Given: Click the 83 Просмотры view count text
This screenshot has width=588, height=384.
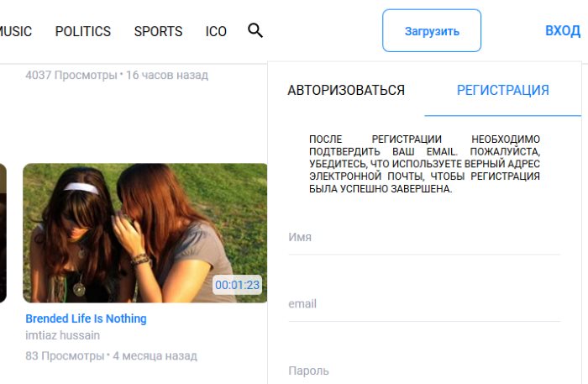Looking at the screenshot, I should [65, 355].
